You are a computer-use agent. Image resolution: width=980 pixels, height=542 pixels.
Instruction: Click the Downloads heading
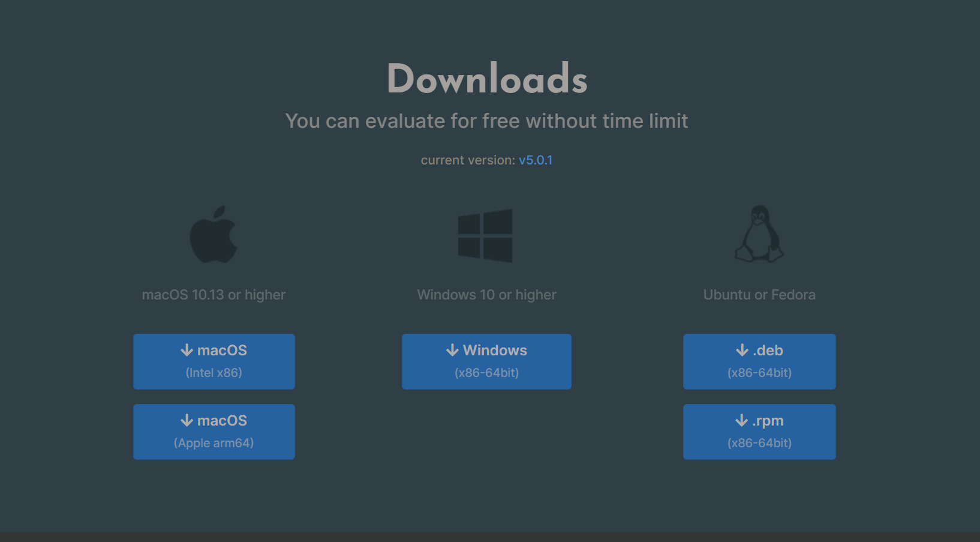click(487, 79)
